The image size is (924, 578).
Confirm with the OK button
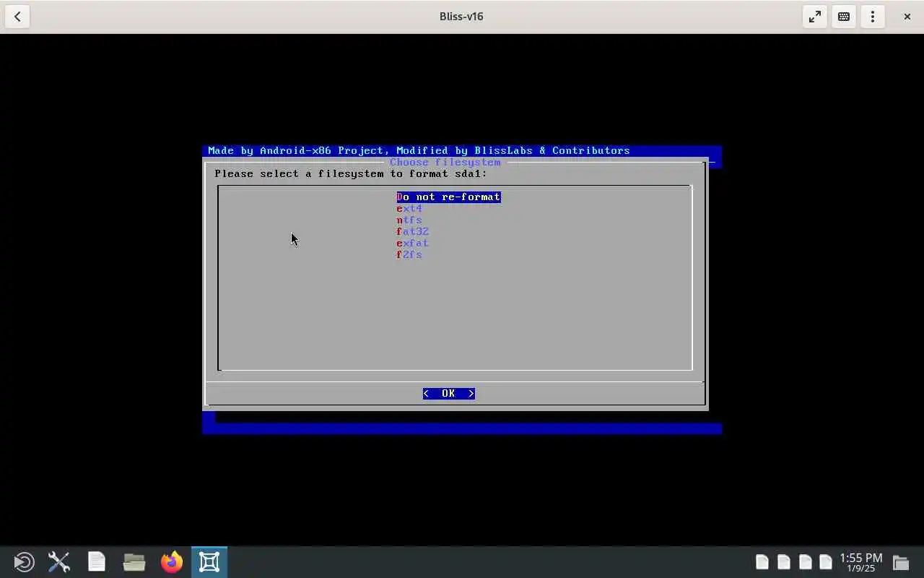click(x=449, y=393)
